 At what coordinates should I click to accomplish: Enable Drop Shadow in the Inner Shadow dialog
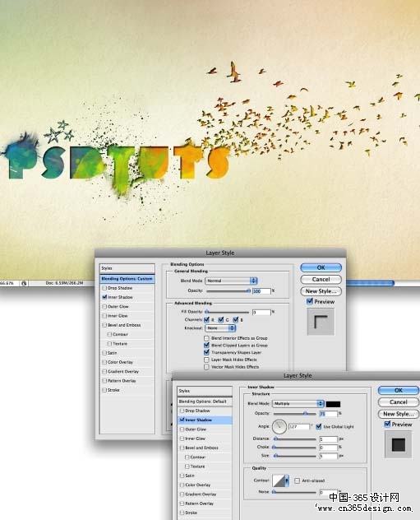pyautogui.click(x=182, y=411)
